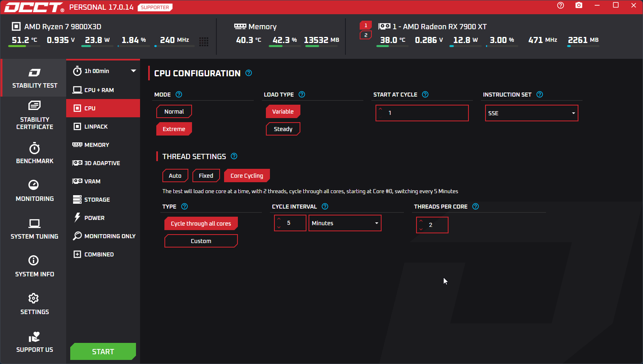Screen dimensions: 643x364
Task: Select the COMBINED test
Action: pos(103,254)
